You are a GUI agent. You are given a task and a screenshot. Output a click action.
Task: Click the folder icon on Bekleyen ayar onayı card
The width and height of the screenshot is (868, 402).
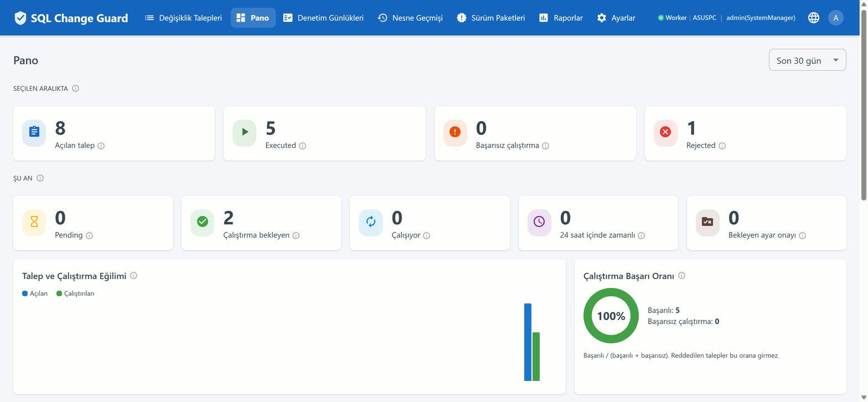point(707,223)
